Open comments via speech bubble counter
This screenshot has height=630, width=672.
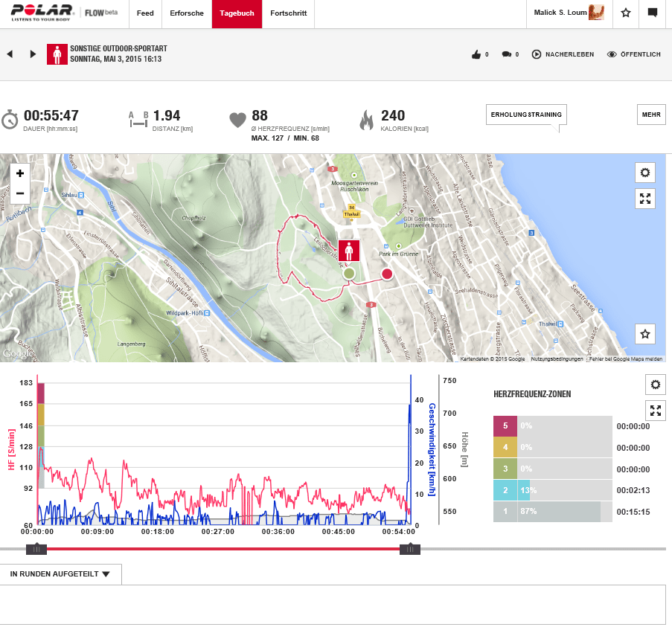[x=507, y=54]
